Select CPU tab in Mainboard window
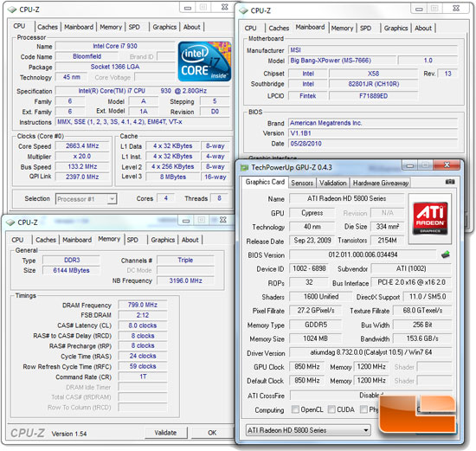 250,29
